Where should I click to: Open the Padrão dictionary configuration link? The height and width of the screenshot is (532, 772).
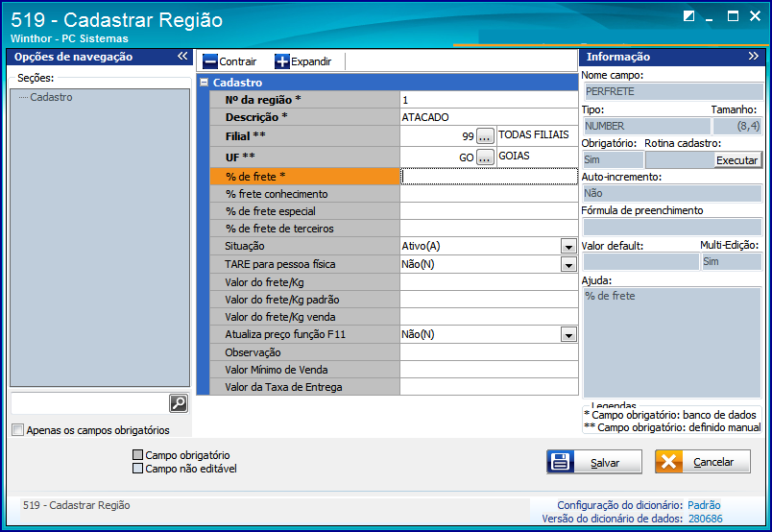pos(704,505)
